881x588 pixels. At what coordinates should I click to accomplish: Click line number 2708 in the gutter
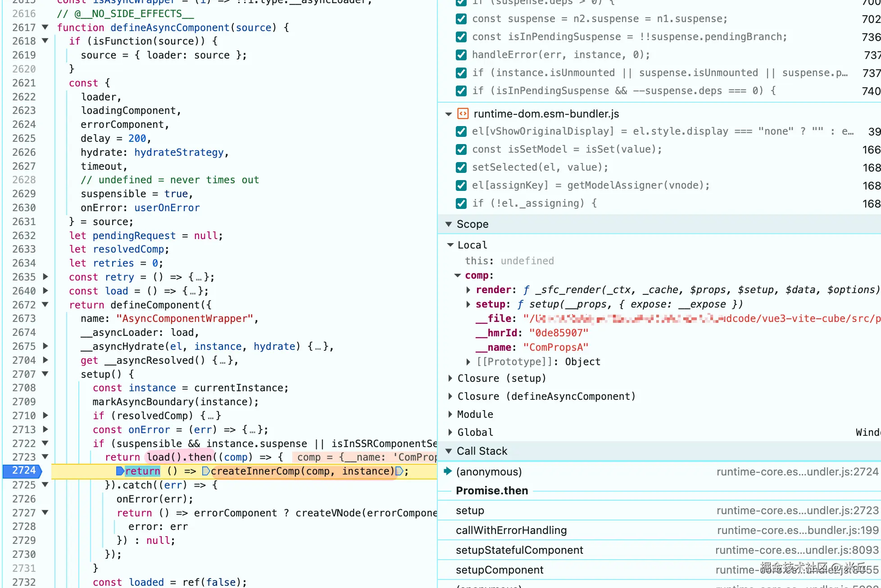(24, 388)
